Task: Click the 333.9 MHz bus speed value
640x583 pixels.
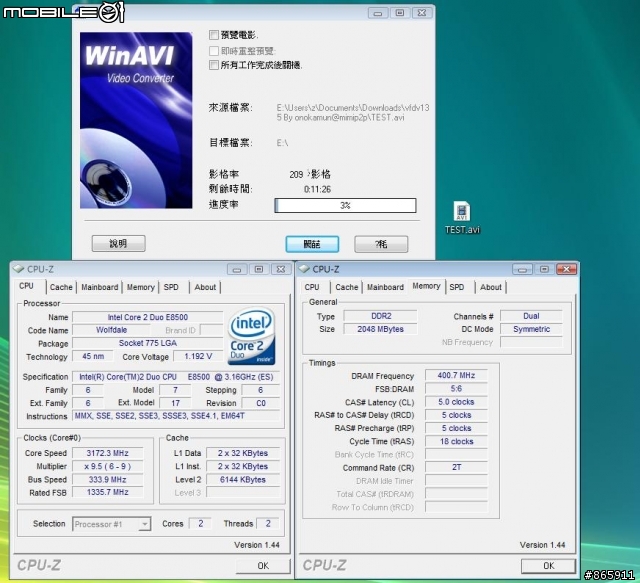Action: (107, 479)
